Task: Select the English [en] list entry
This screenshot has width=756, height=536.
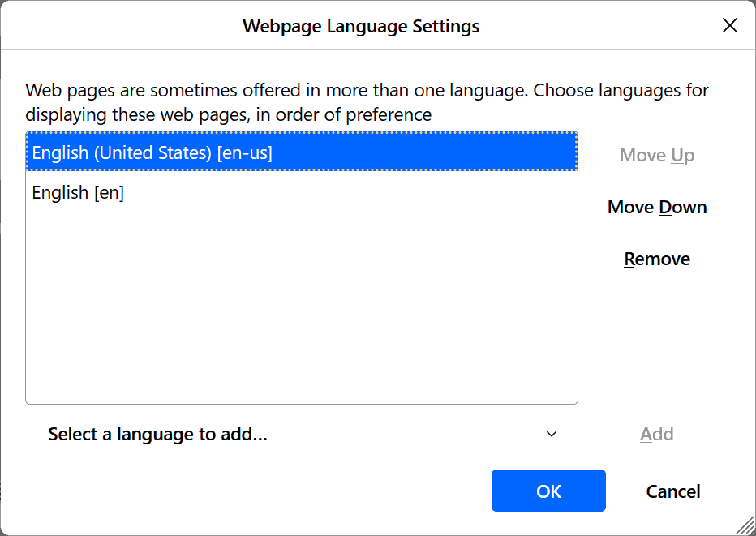Action: 78,193
